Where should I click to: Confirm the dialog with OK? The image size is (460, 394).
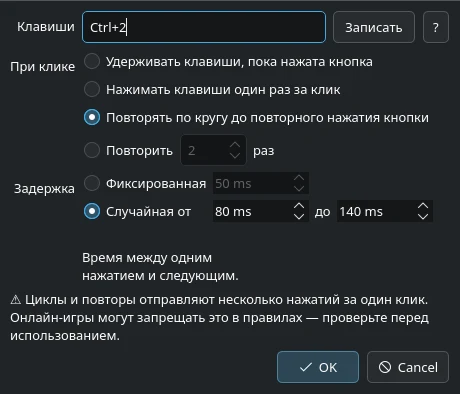(x=318, y=367)
